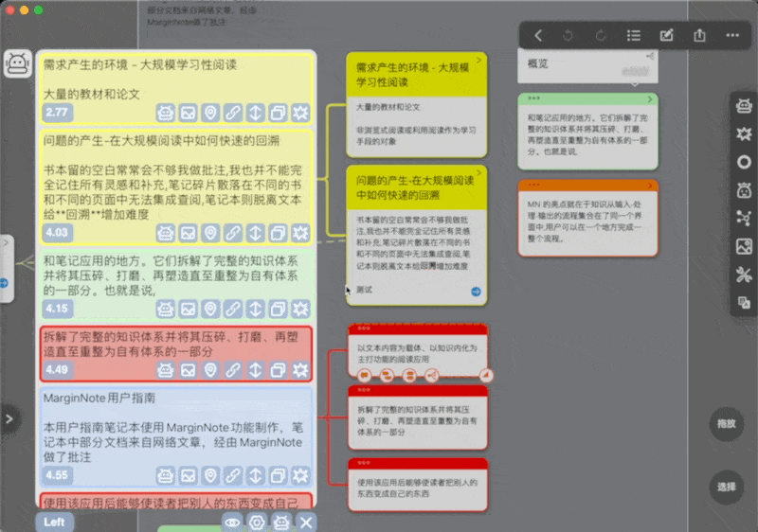Image resolution: width=758 pixels, height=532 pixels.
Task: Open the robot addon icon above the note list
Action: (18, 63)
